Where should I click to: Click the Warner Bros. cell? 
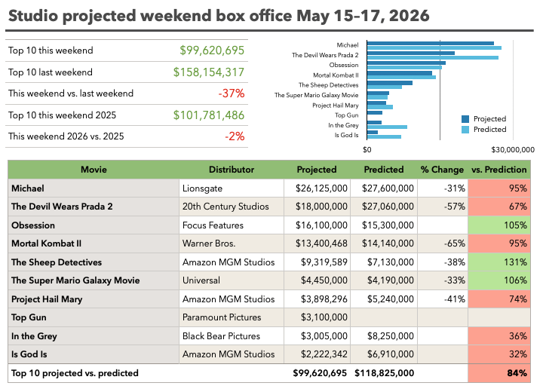(x=232, y=243)
